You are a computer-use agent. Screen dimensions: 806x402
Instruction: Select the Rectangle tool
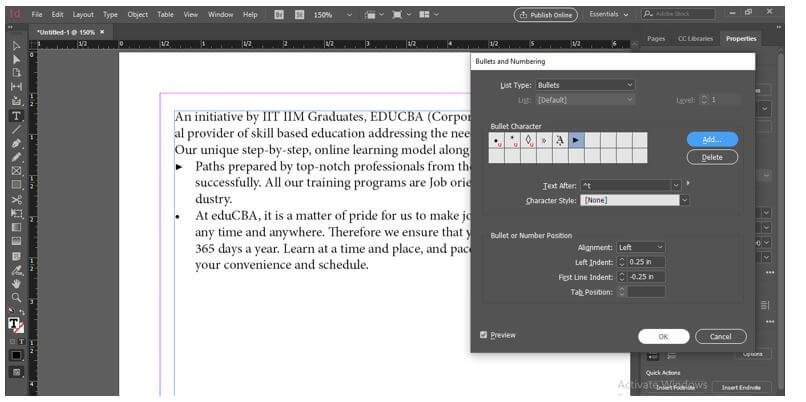click(x=16, y=185)
